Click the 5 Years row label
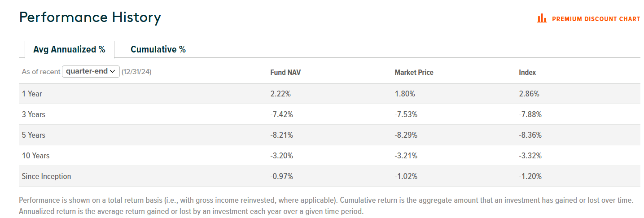Screen dimensions: 644x218 (x=34, y=135)
